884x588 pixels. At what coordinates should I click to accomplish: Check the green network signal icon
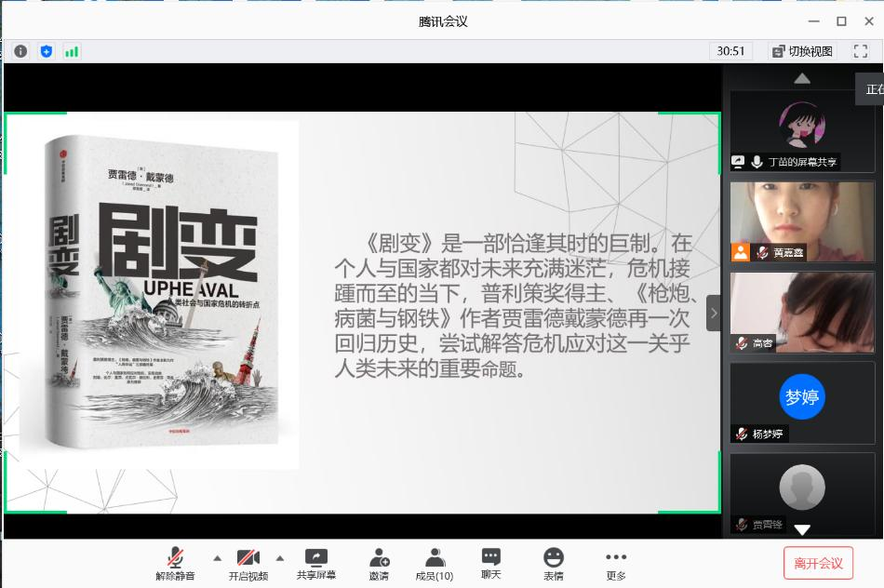[72, 51]
